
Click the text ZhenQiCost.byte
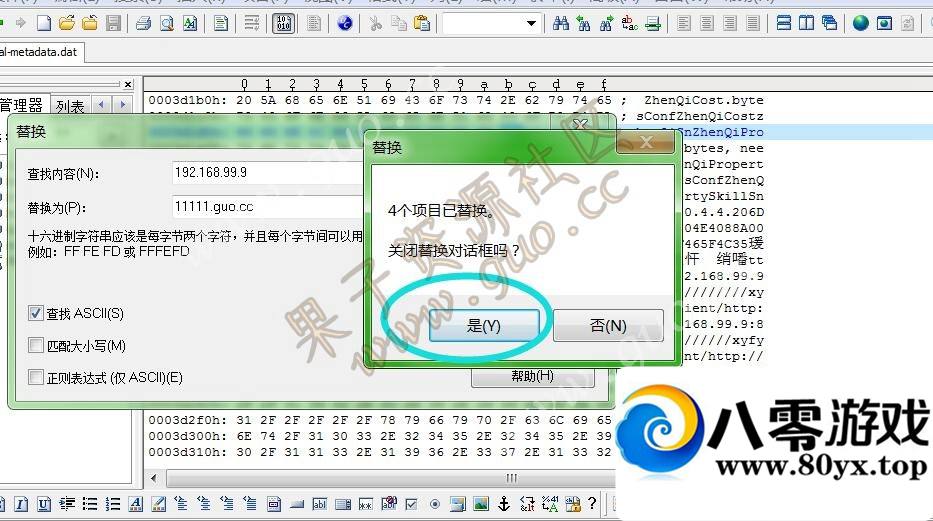point(704,100)
